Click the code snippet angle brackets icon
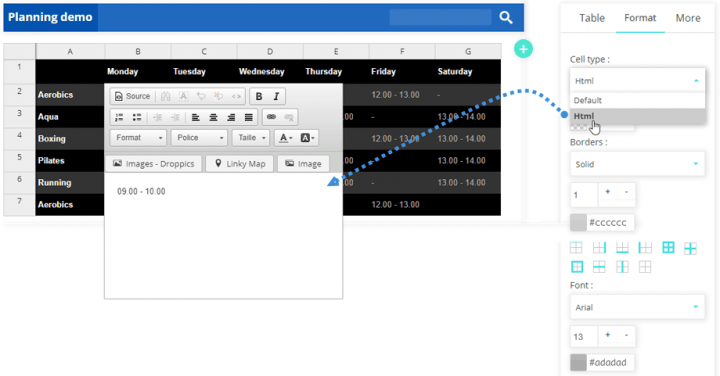The height and width of the screenshot is (376, 720). [x=236, y=96]
